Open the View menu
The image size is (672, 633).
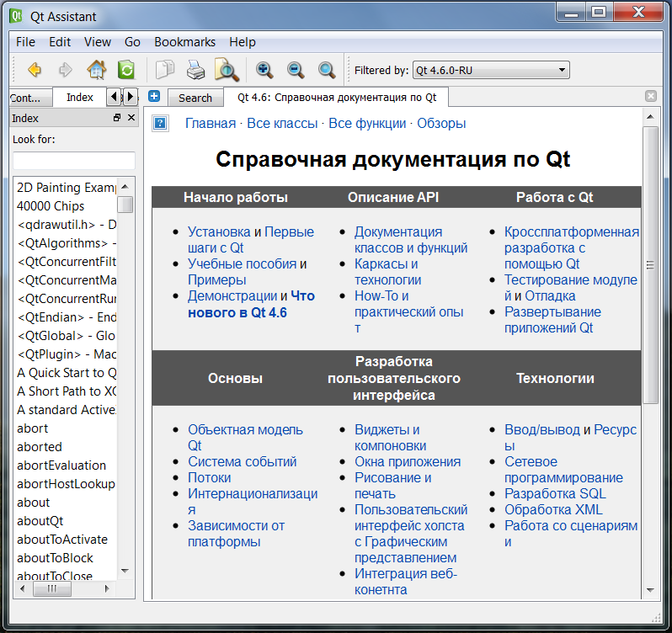pyautogui.click(x=98, y=42)
